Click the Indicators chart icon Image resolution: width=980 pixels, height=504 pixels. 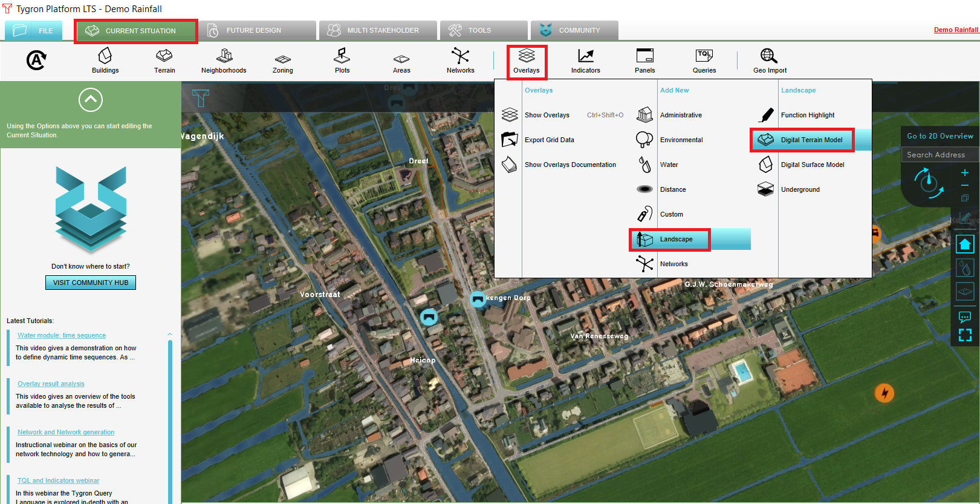[585, 61]
